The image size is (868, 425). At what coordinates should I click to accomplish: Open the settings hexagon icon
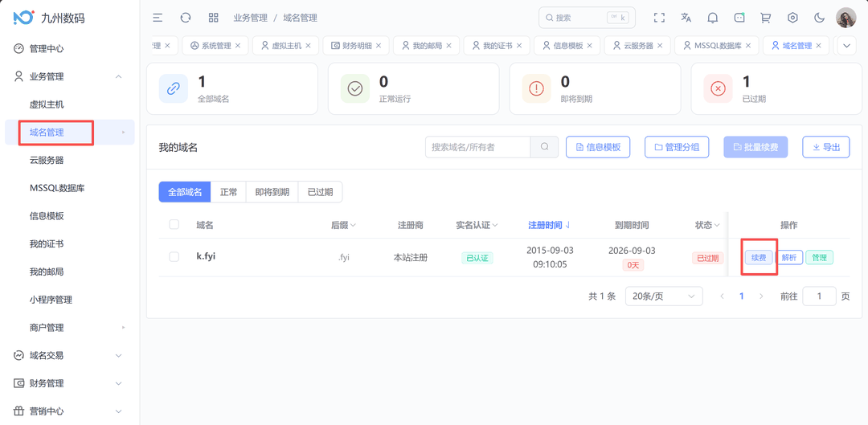792,18
